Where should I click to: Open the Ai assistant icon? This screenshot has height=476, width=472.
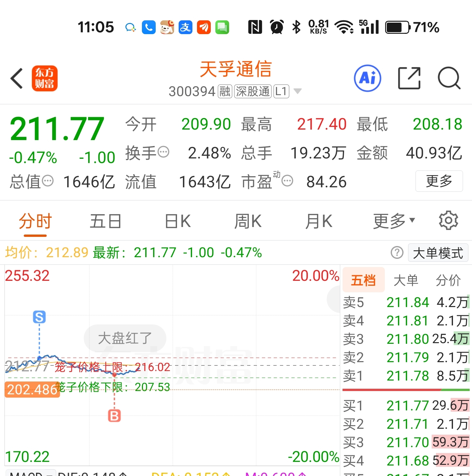[x=367, y=78]
